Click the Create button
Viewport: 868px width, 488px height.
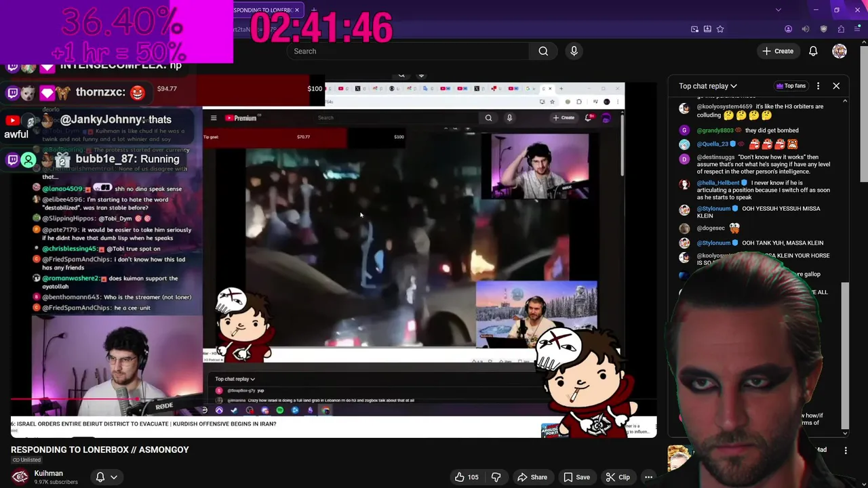777,51
